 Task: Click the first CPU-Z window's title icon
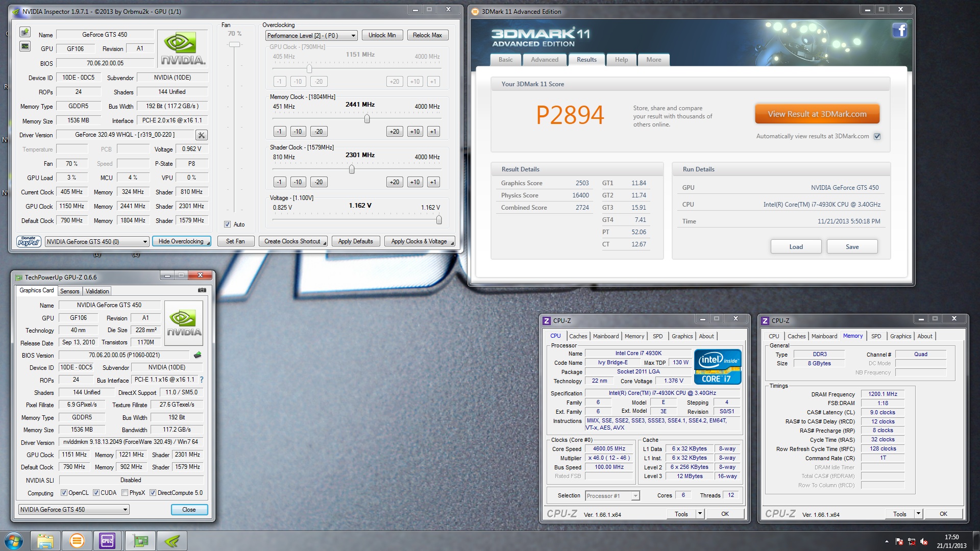tap(547, 320)
